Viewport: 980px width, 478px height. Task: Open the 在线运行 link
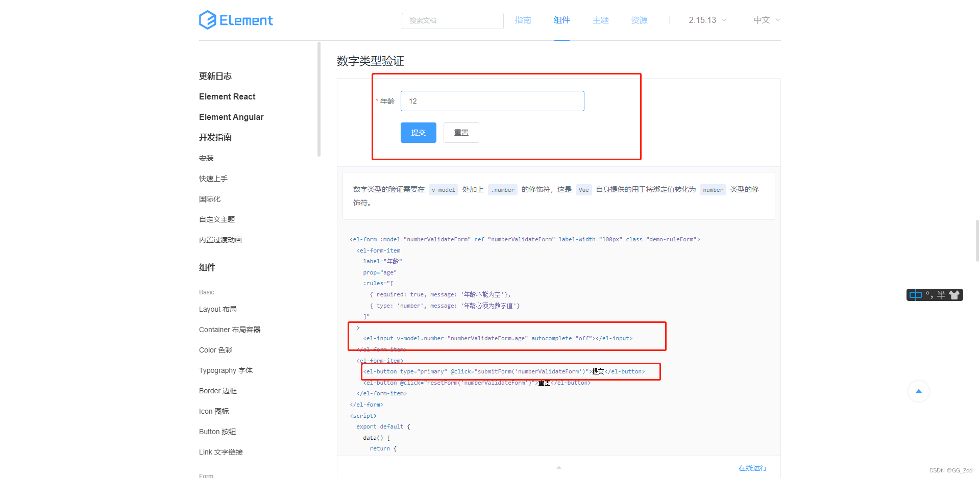[x=753, y=468]
